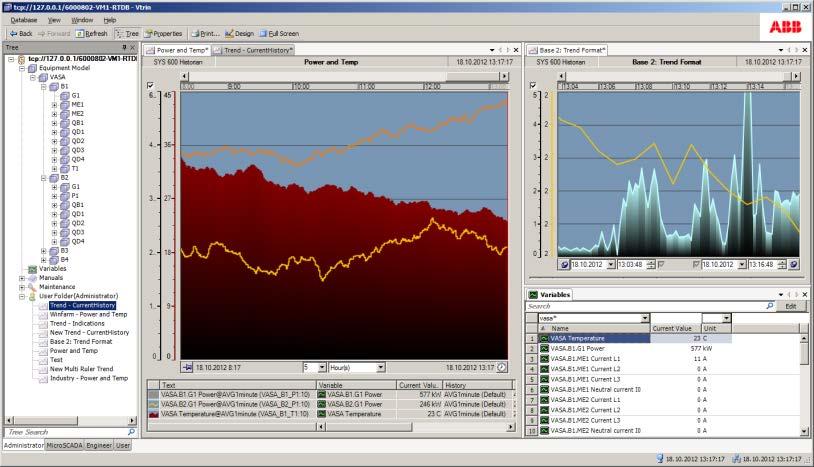Enter Full Screen from the toolbar
This screenshot has height=467, width=814.
279,33
